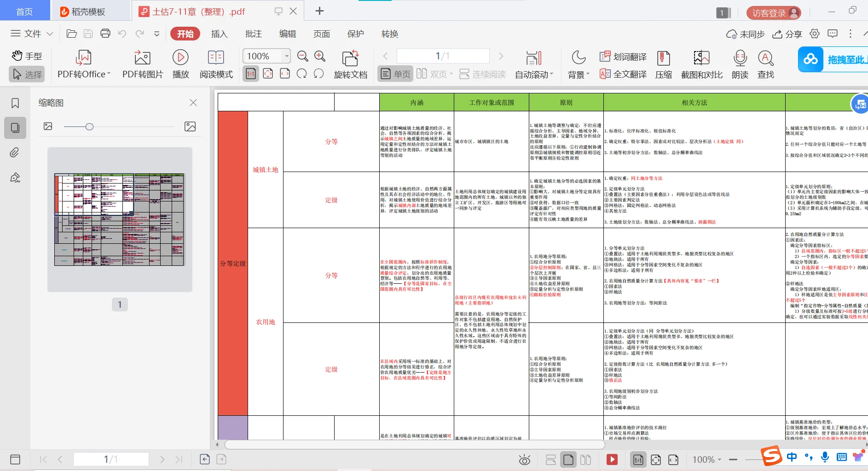
Task: Open the 插入 ribbon tab
Action: [x=219, y=34]
